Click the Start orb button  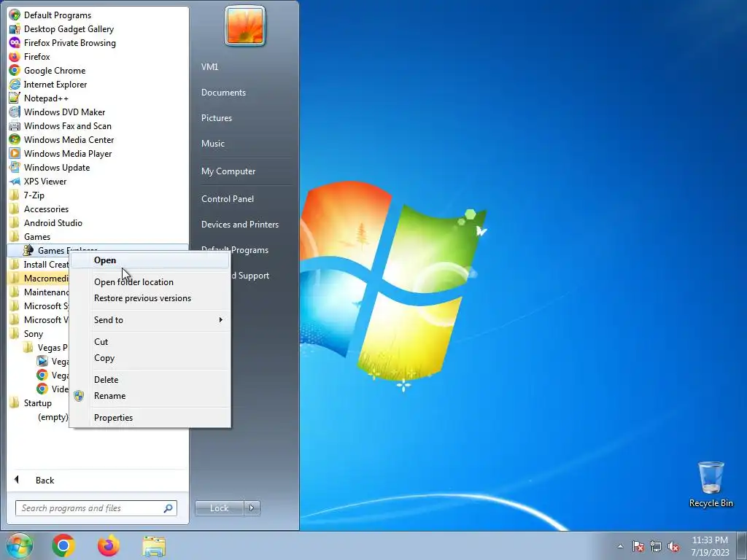(19, 545)
